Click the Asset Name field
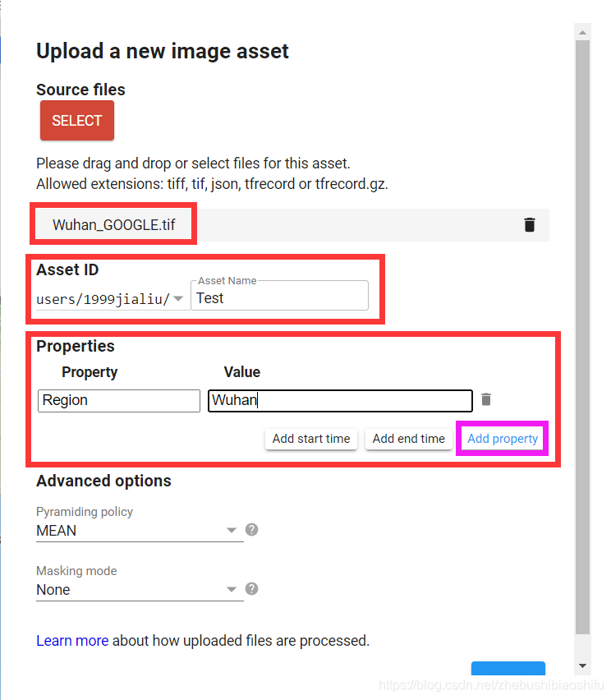 [279, 296]
